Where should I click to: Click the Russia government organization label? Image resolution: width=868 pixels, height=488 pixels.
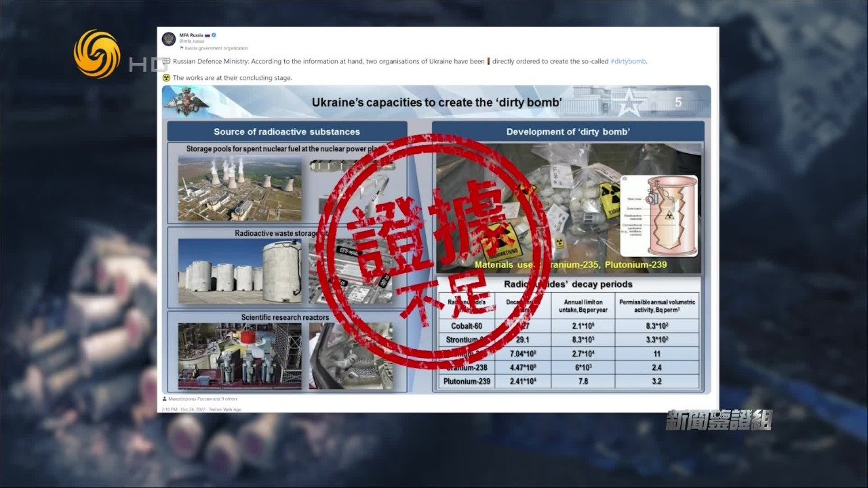(216, 48)
